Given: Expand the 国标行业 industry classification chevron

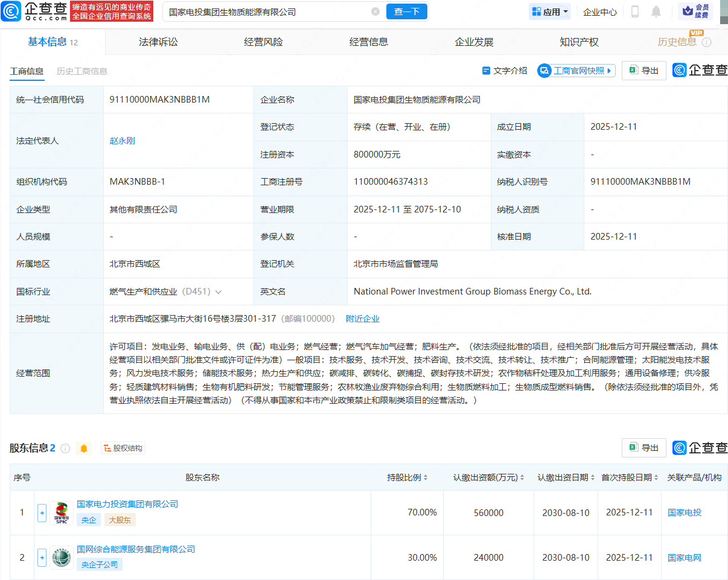Looking at the screenshot, I should [219, 292].
